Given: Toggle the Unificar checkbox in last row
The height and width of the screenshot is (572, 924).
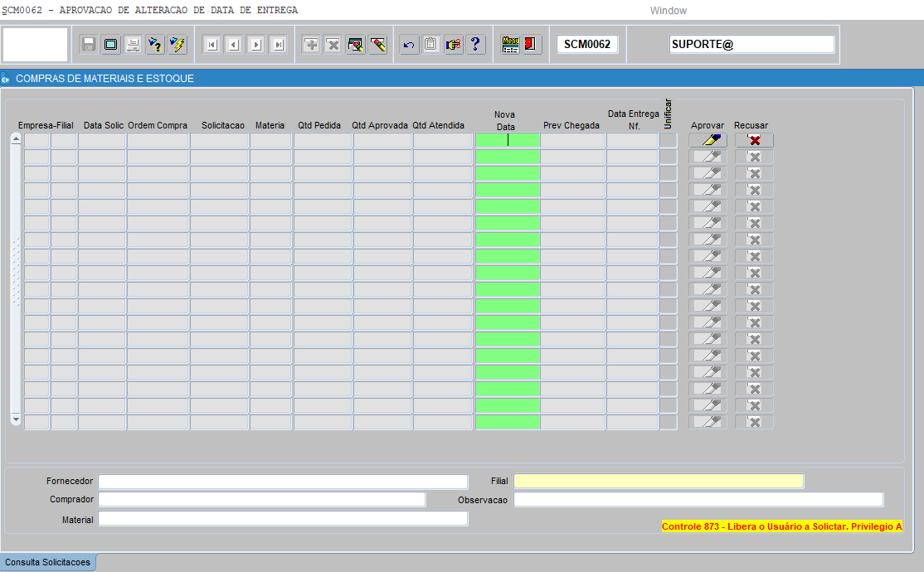Looking at the screenshot, I should [x=669, y=423].
